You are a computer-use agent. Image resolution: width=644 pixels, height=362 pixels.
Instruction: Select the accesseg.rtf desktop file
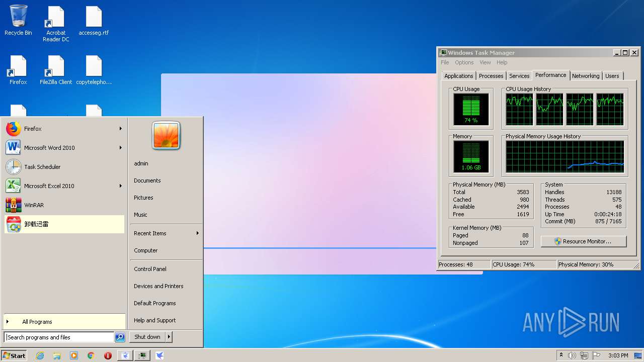point(94,21)
